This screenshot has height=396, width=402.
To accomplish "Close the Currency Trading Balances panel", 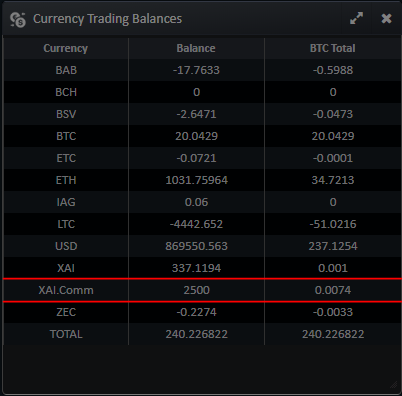I will 386,18.
